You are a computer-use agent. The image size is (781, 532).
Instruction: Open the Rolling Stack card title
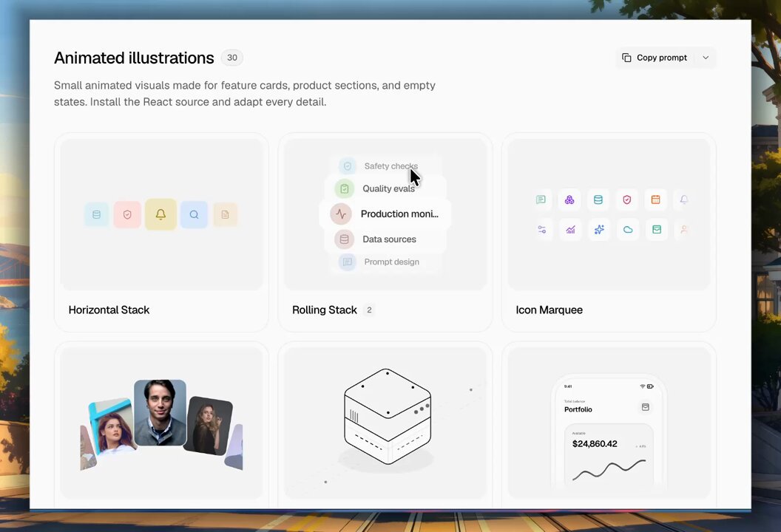(x=324, y=310)
